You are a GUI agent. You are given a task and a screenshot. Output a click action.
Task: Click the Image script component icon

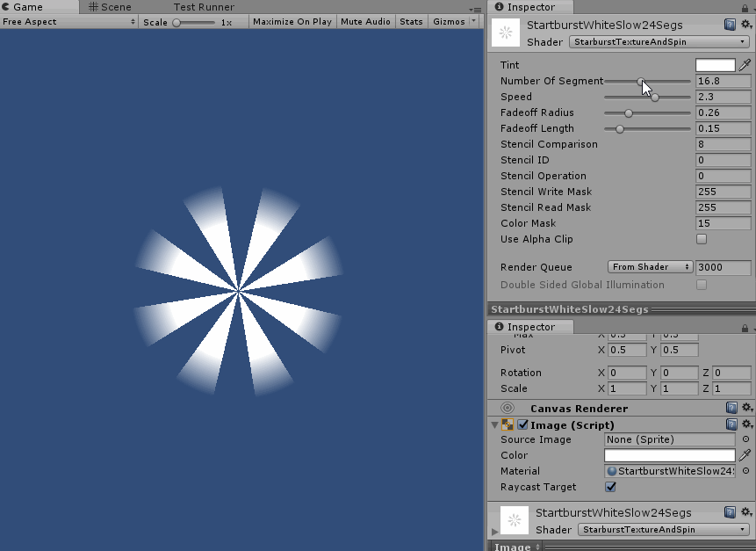click(x=508, y=424)
